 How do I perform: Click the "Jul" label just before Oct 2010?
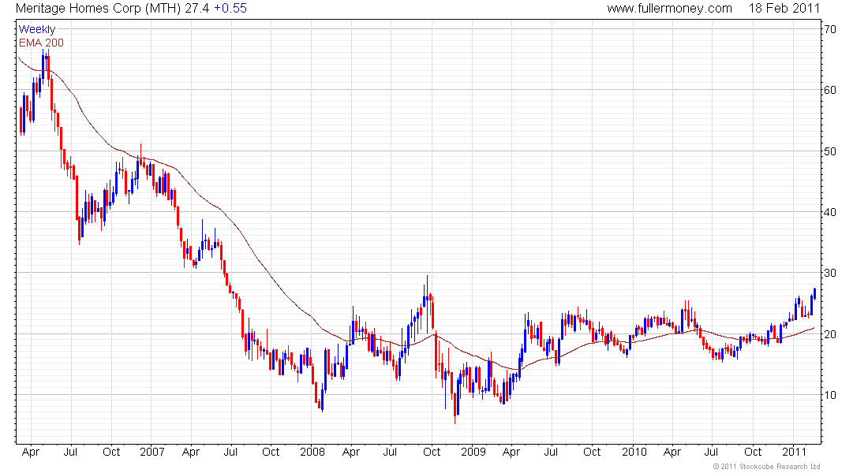coord(711,452)
